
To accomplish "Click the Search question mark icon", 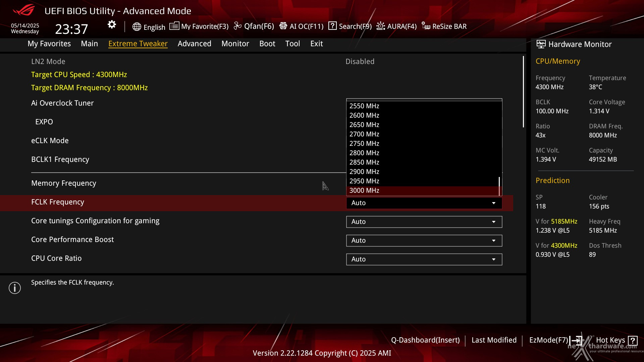I will [x=332, y=26].
